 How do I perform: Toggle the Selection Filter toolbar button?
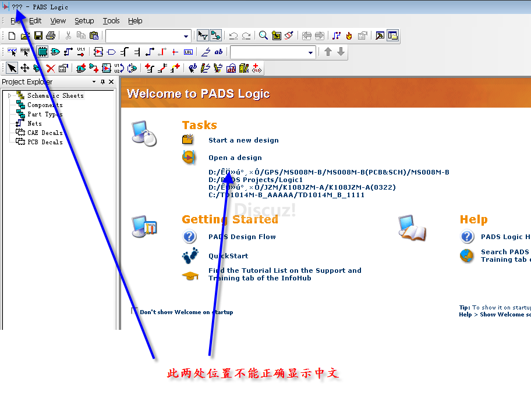203,35
